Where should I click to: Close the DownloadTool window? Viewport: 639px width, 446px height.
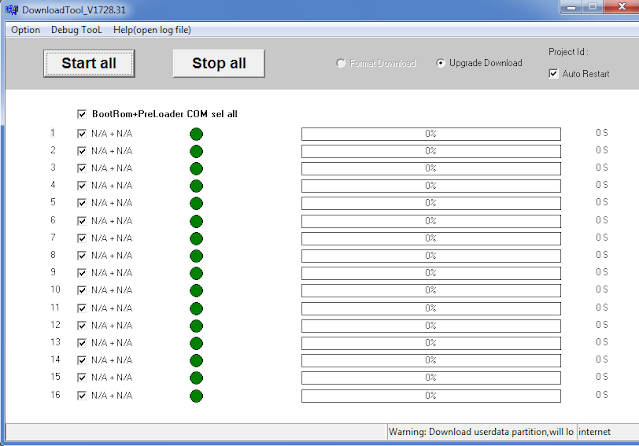622,7
